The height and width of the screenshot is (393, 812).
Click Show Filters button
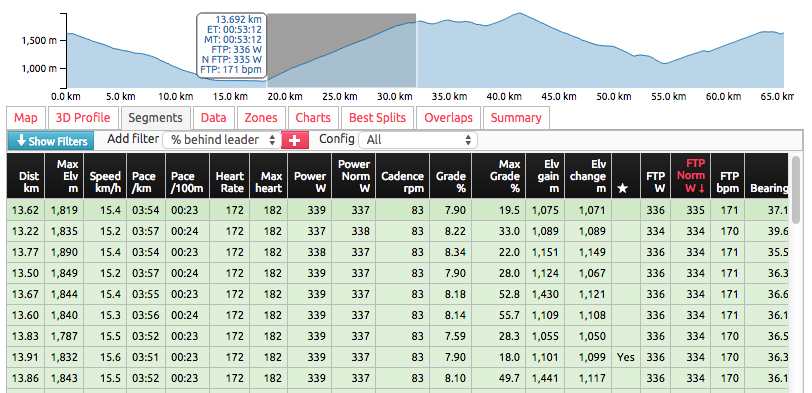click(51, 141)
